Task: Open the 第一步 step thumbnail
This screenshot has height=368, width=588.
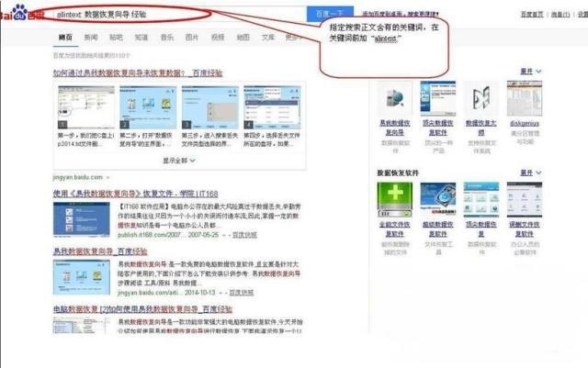Action: click(x=86, y=107)
